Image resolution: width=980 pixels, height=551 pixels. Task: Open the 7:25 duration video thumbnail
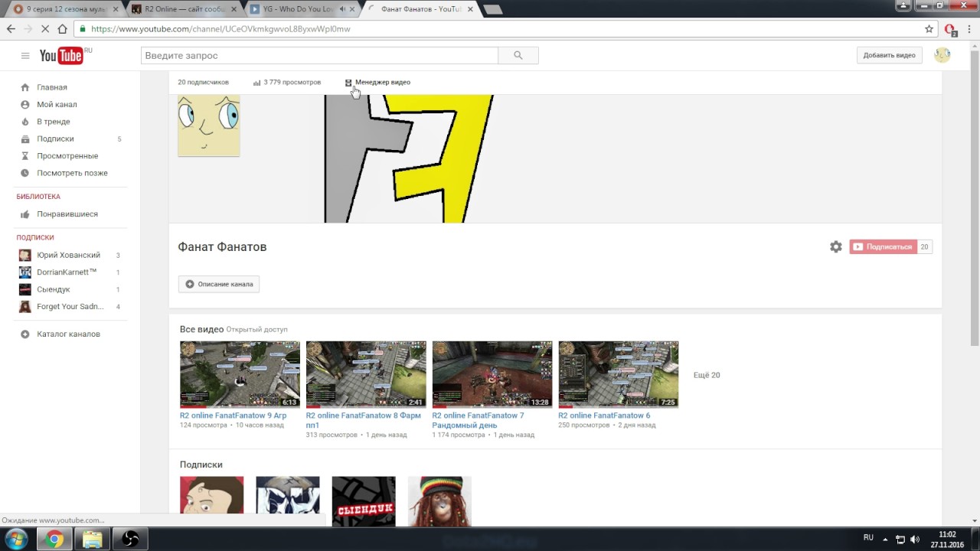(x=618, y=374)
